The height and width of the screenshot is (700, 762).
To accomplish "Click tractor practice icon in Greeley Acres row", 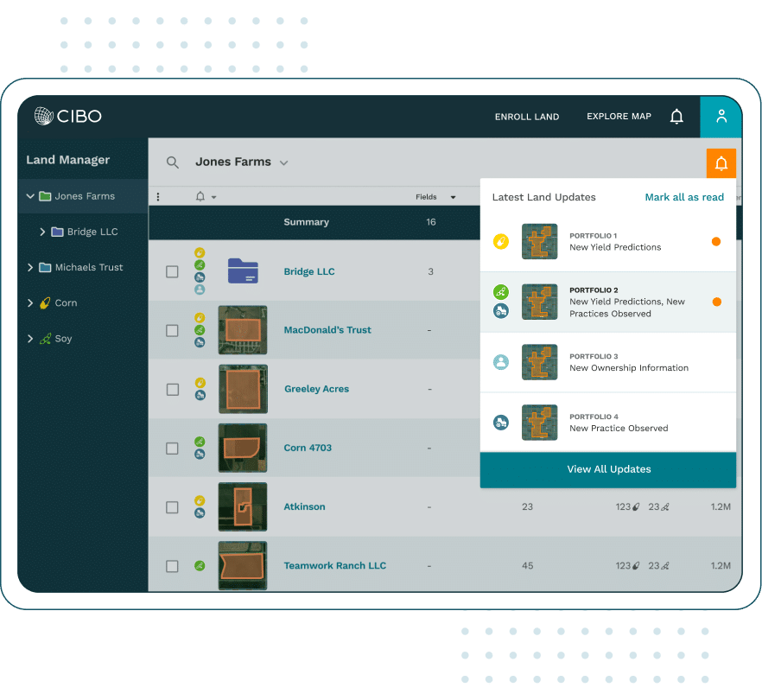I will 200,395.
